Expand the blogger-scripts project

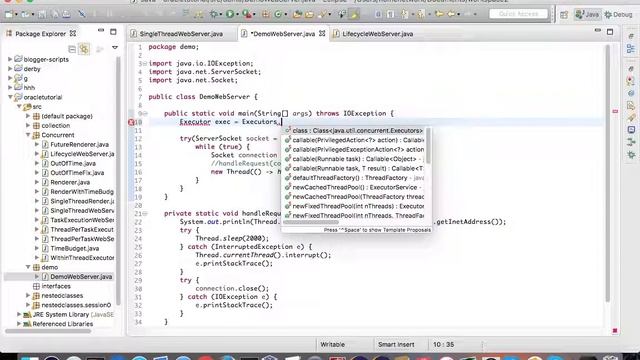coord(10,59)
